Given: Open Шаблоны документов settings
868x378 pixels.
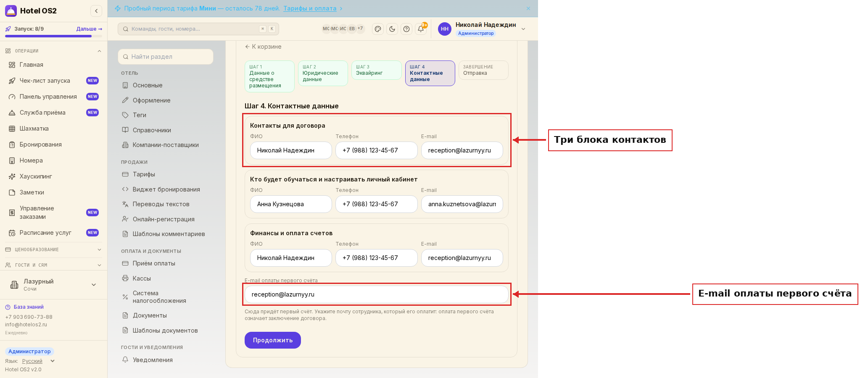Looking at the screenshot, I should click(x=166, y=331).
